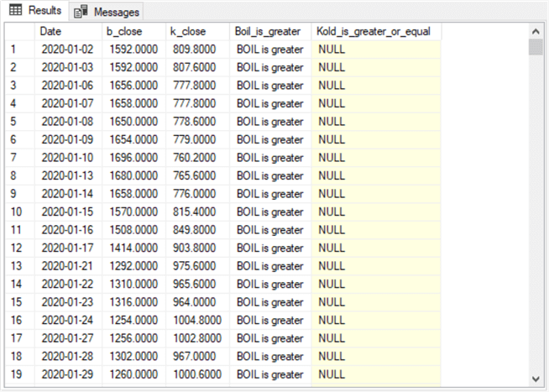This screenshot has width=549, height=392.
Task: Click the Results grid icon
Action: point(15,10)
